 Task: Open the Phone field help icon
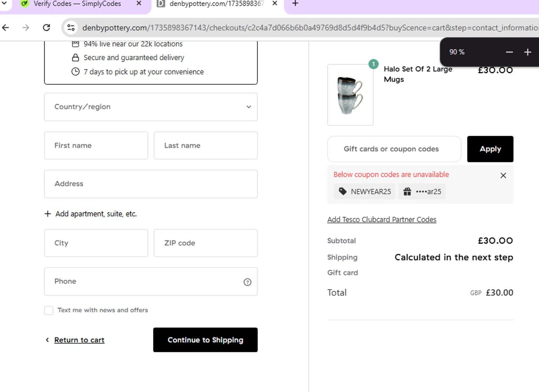[248, 282]
